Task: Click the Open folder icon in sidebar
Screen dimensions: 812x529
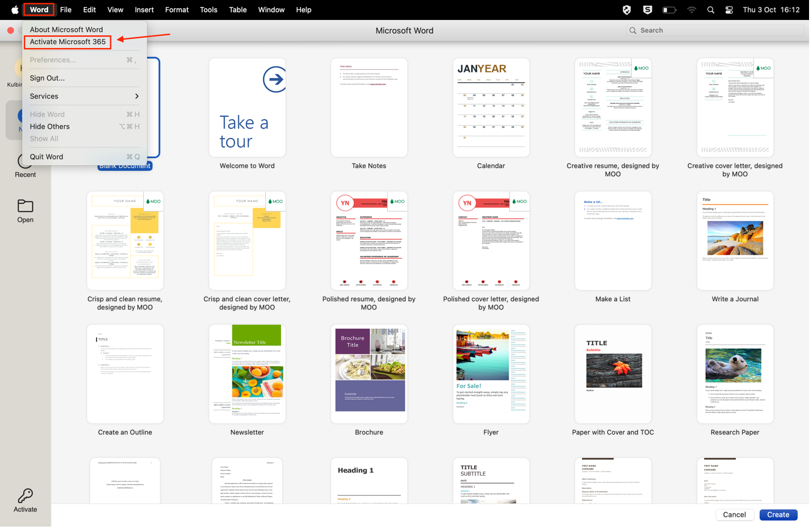Action: (25, 207)
